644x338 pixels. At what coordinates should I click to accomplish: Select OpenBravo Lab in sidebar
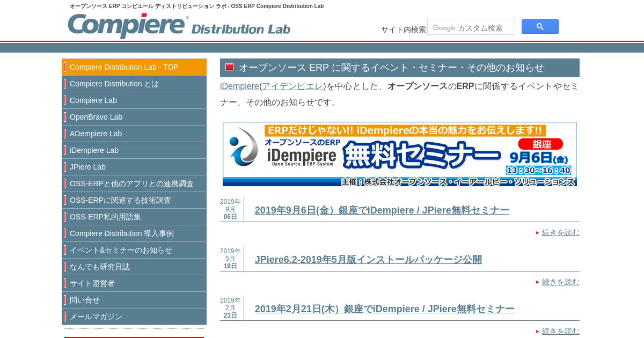click(x=134, y=117)
